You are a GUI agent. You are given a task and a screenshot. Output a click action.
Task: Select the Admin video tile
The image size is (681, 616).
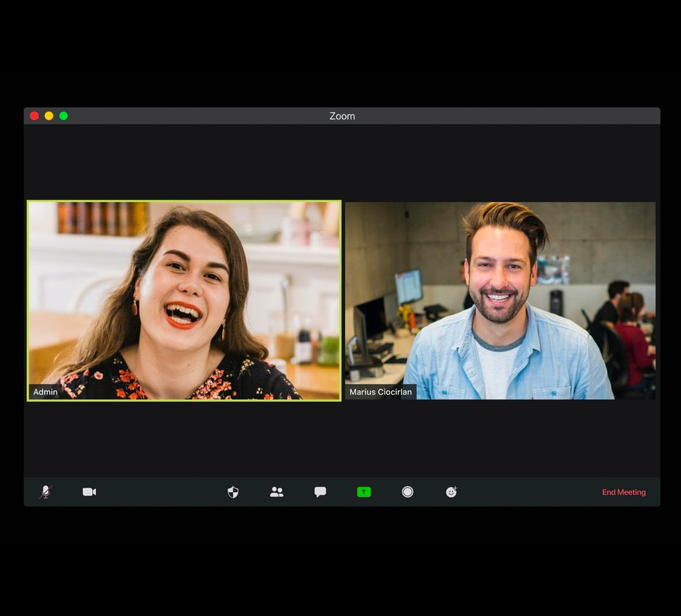coord(184,300)
